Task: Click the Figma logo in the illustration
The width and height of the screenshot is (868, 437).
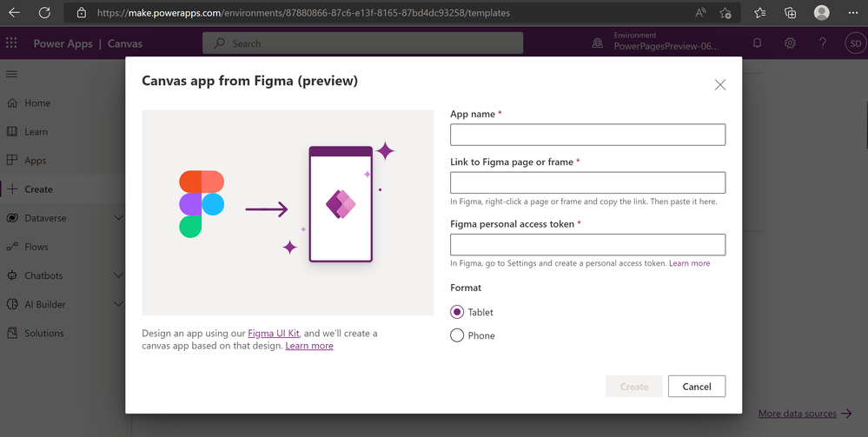Action: tap(202, 204)
